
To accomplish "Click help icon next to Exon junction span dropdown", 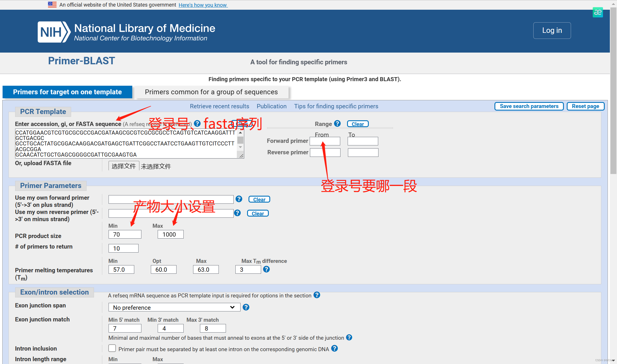I will 246,307.
